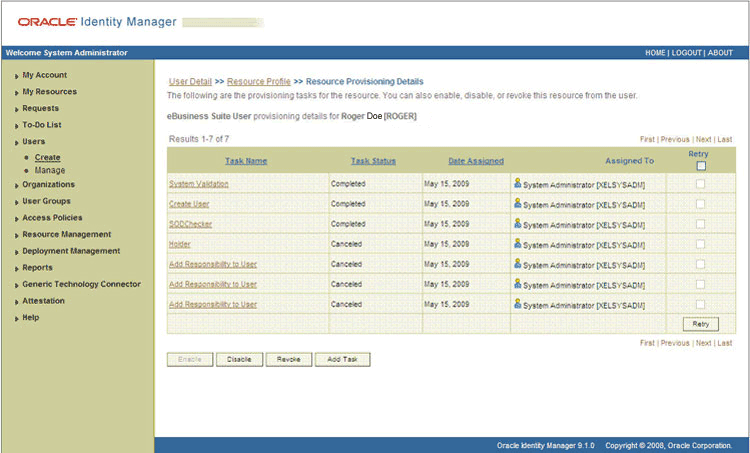Open ABOUT in top bar

720,53
